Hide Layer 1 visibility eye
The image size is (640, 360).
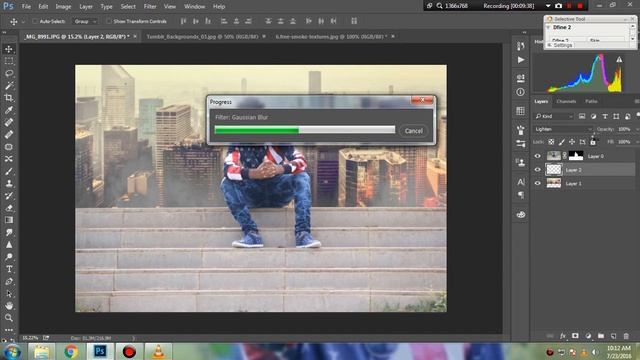(x=538, y=184)
